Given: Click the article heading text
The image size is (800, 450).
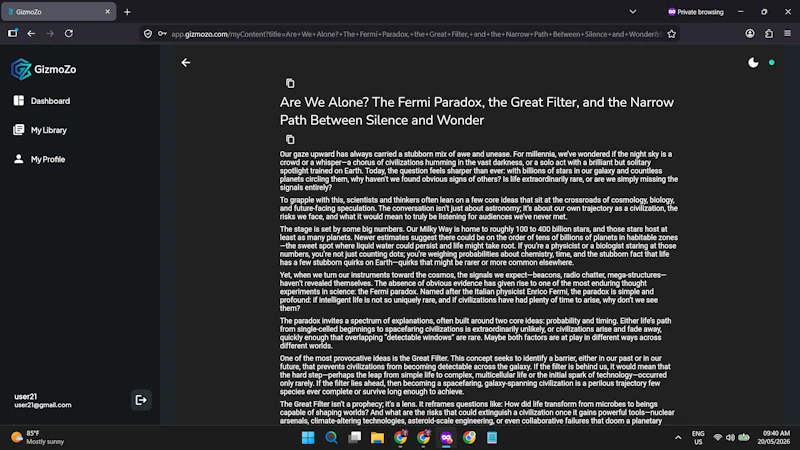Looking at the screenshot, I should pyautogui.click(x=477, y=111).
